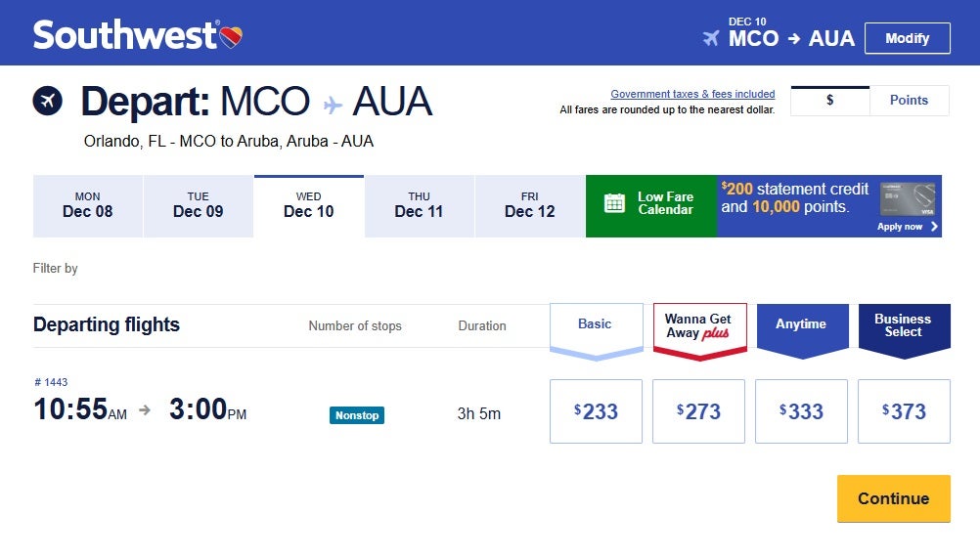This screenshot has width=980, height=558.
Task: Open the Mon Dec 08 date tab
Action: point(88,205)
